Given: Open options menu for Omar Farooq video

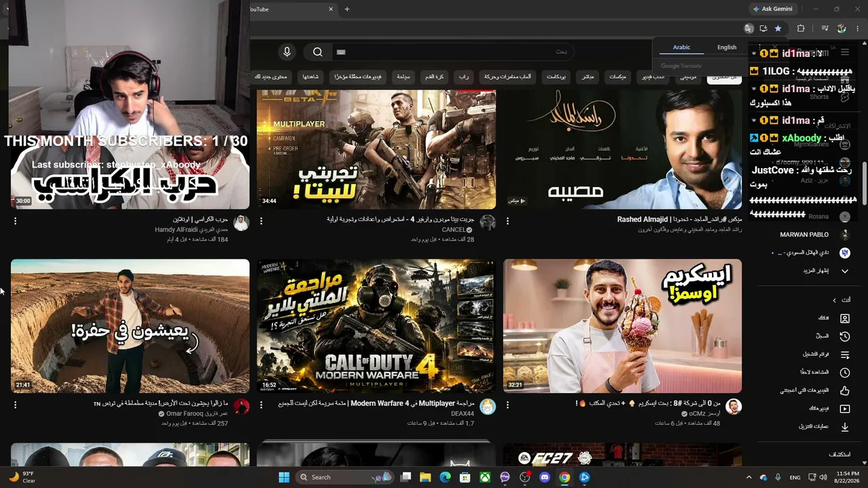Looking at the screenshot, I should pos(15,405).
